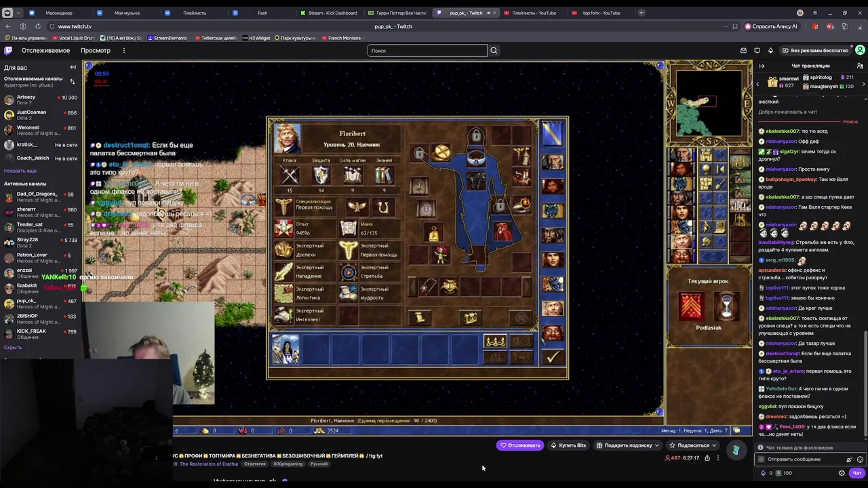Click 'Спросить Алису AI' browser button

point(771,26)
